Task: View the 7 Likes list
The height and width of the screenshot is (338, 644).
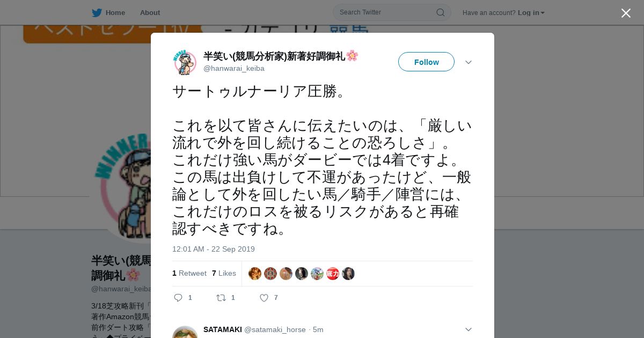Action: [x=224, y=273]
